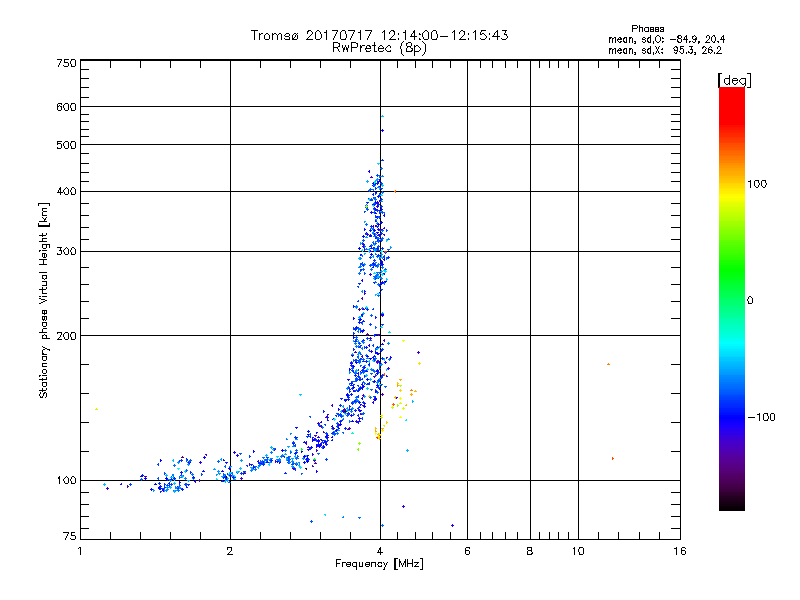Click the '100' label beside the color bar

(x=757, y=184)
